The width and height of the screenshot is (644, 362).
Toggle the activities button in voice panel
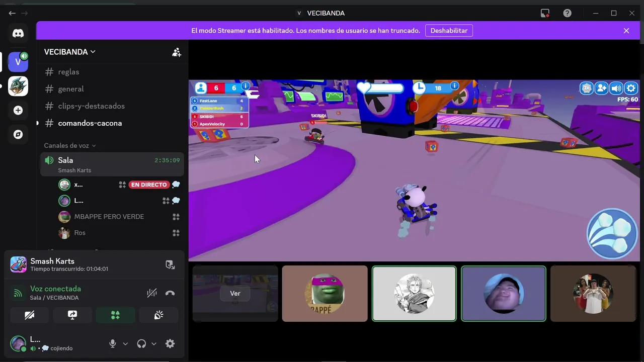(x=116, y=315)
